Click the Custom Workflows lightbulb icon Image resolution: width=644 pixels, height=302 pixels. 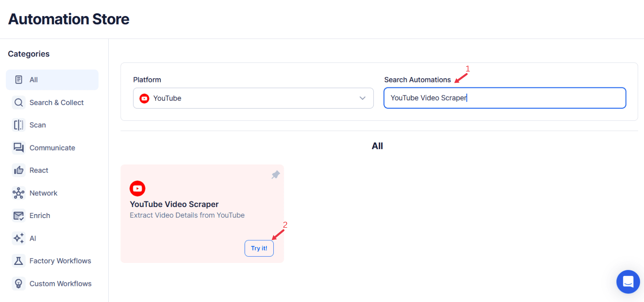tap(18, 284)
